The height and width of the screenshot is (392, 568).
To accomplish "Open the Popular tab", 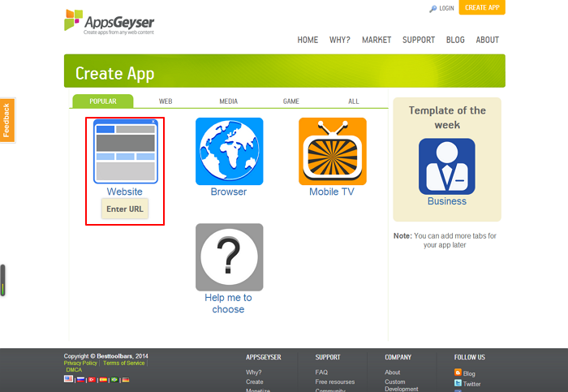I will click(x=103, y=101).
